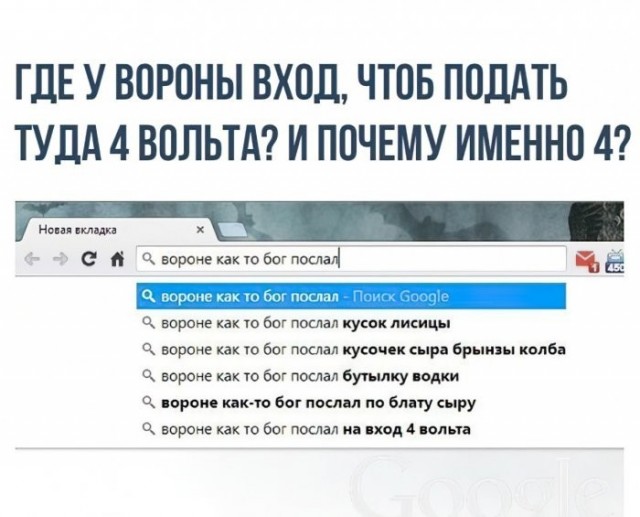Click magnifier icon beside кусок лисицы suggestion
The image size is (640, 517).
pos(148,323)
